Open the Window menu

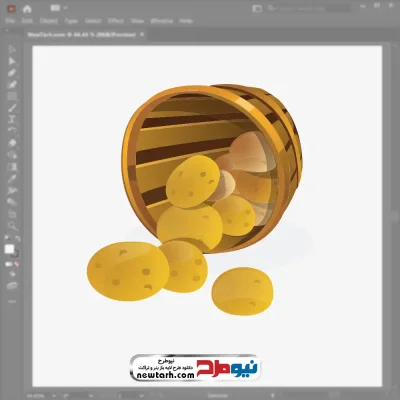[x=162, y=21]
